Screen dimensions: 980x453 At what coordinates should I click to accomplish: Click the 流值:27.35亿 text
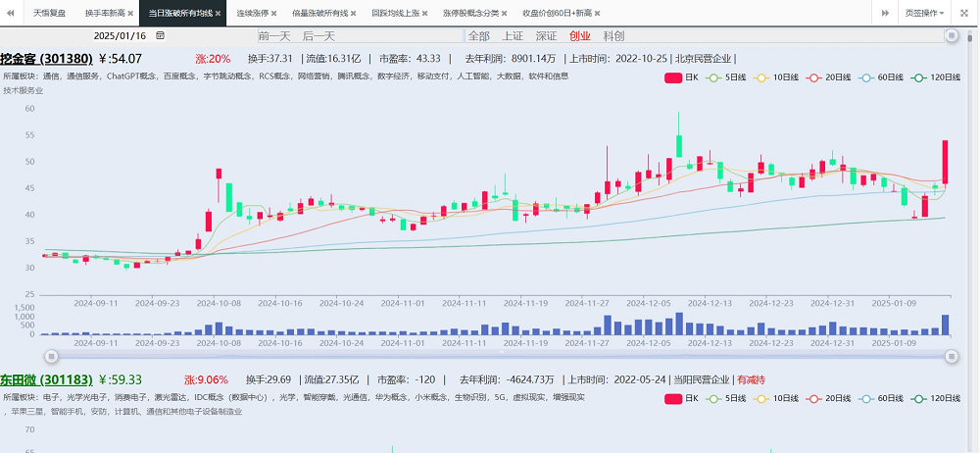(331, 379)
